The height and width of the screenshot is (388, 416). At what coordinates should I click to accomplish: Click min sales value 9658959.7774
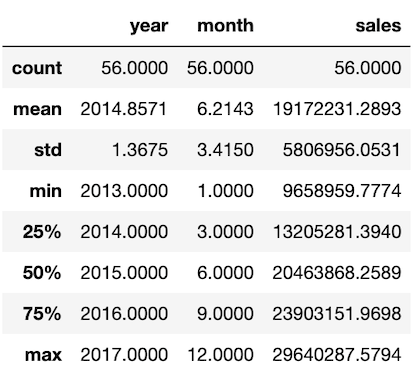tap(342, 191)
